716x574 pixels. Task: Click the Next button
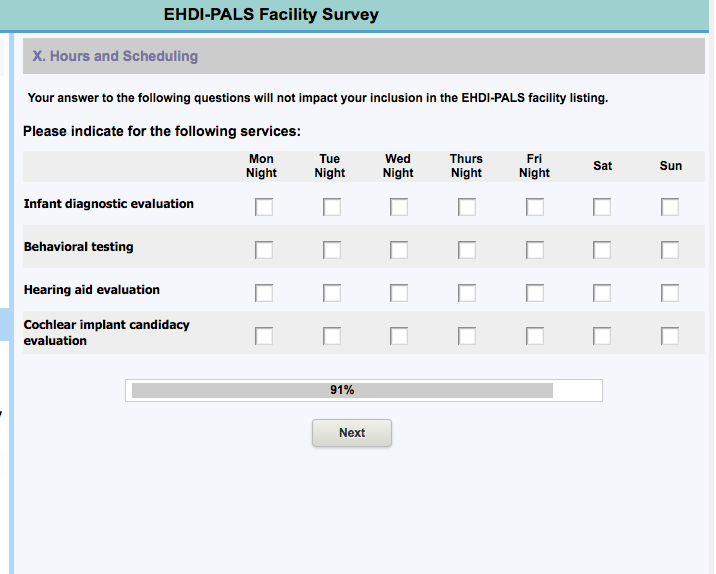click(352, 433)
